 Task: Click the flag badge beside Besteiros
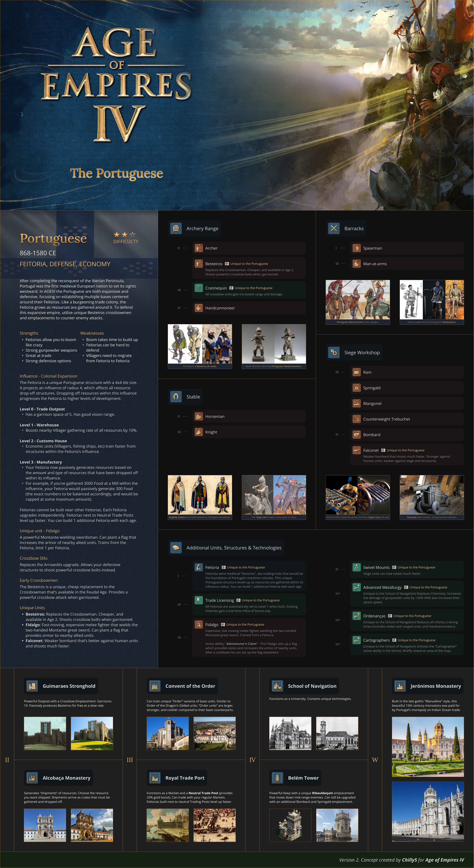[x=227, y=264]
